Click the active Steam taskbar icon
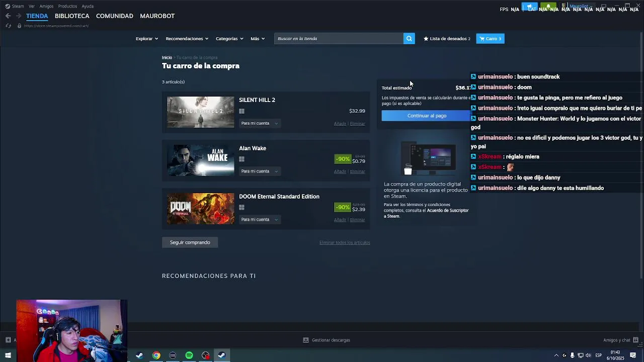 coord(222,355)
